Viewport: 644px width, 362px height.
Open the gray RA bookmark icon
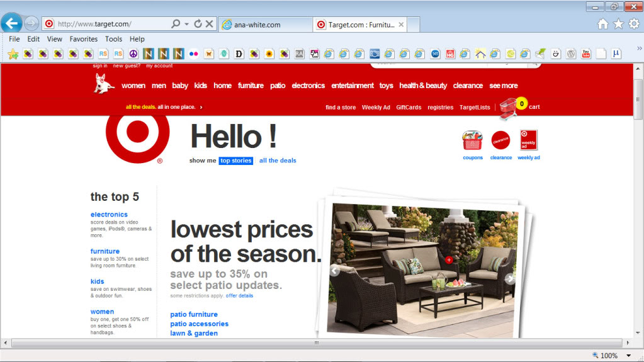tap(300, 54)
